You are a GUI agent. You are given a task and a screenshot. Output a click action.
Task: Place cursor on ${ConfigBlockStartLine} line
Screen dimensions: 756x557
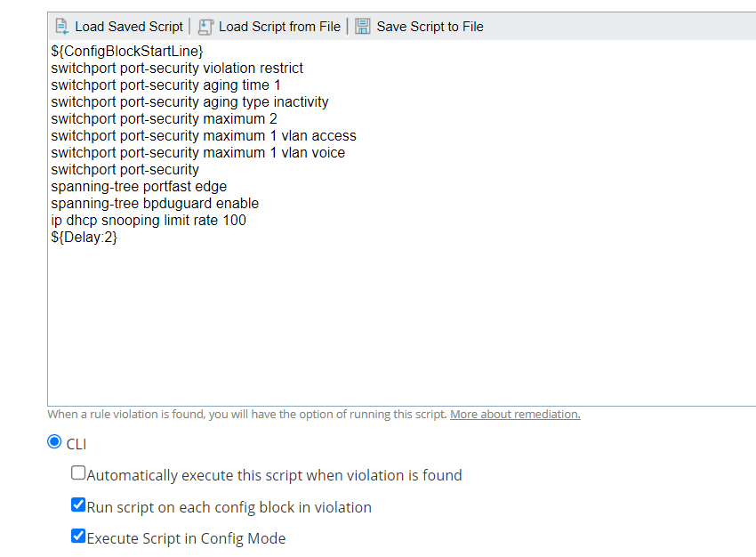[127, 52]
